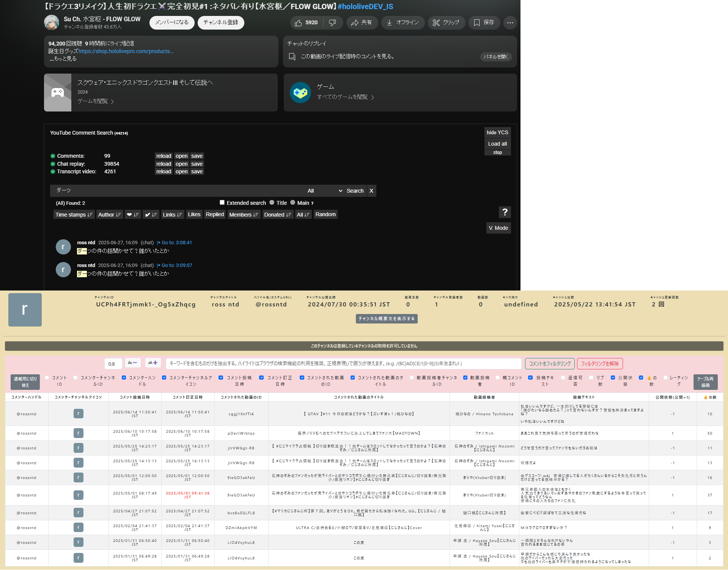This screenshot has width=728, height=570.
Task: Sort by Members
Action: click(x=244, y=215)
